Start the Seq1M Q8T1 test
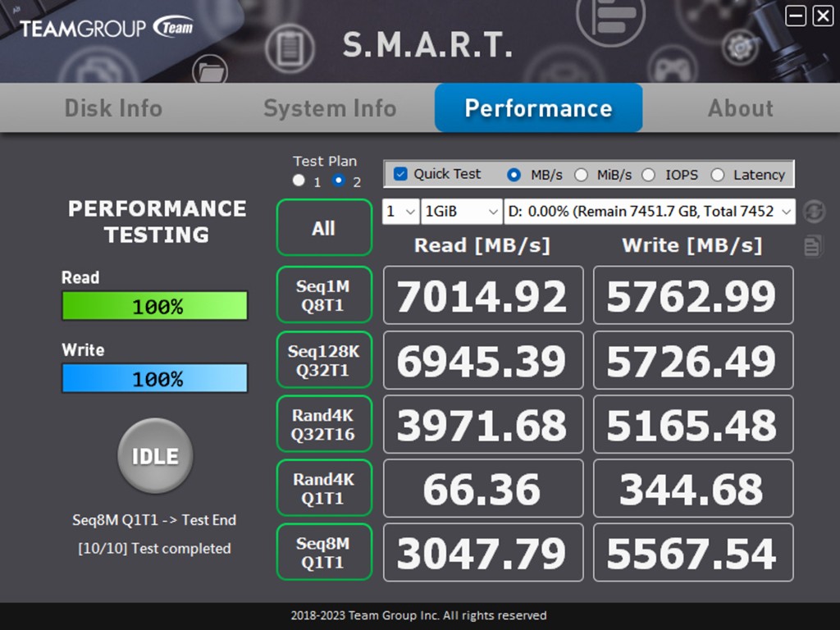840x630 pixels. 323,295
